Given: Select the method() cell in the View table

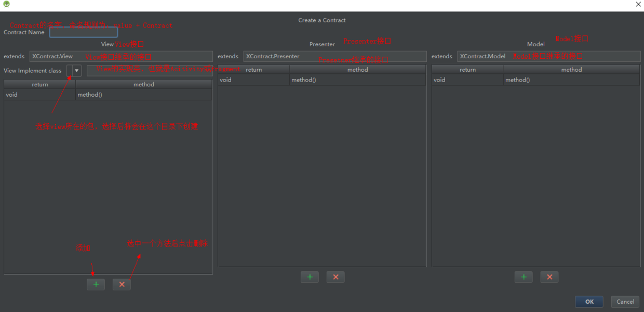Looking at the screenshot, I should (144, 95).
